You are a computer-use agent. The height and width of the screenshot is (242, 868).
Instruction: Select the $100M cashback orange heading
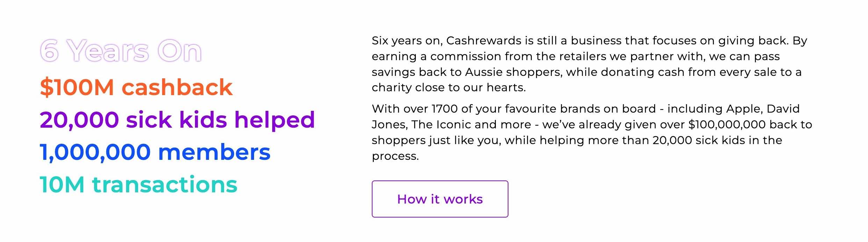[136, 87]
